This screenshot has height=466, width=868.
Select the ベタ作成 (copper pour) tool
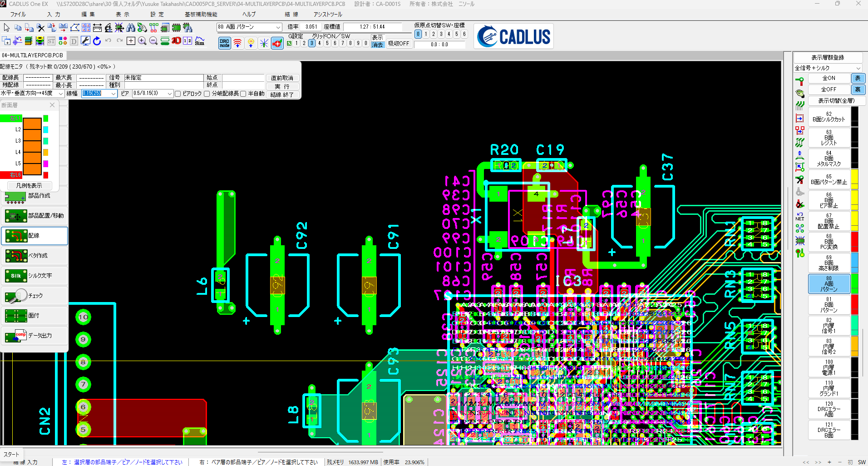[34, 256]
